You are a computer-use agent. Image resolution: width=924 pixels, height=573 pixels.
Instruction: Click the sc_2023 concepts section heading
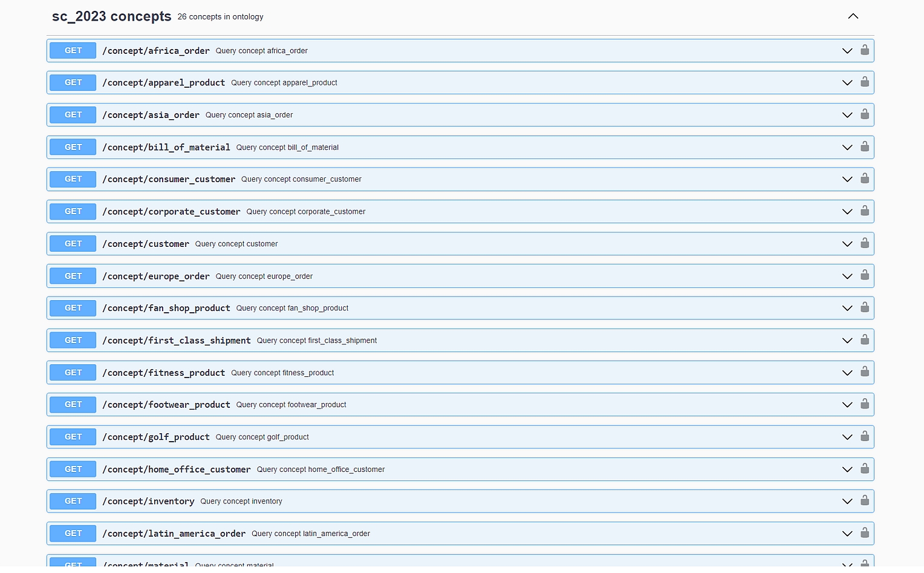tap(112, 16)
